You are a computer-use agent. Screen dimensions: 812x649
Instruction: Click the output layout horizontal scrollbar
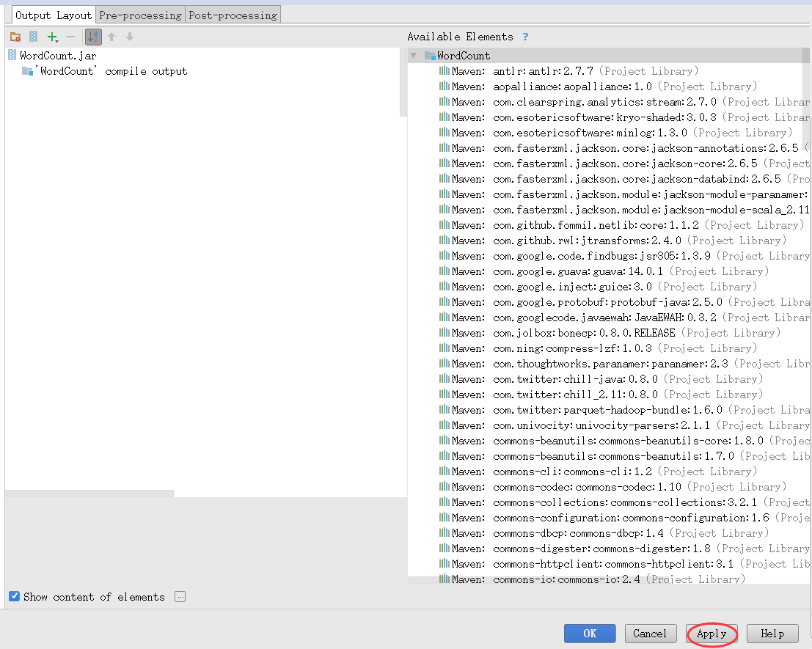89,494
